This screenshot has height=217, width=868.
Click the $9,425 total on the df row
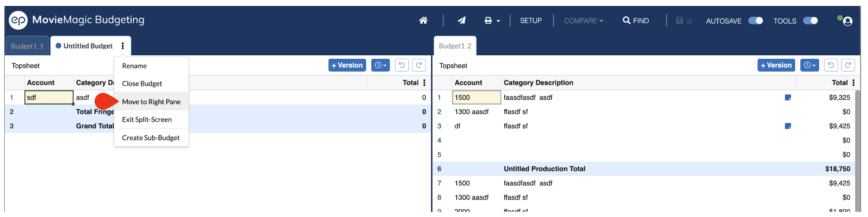point(839,126)
